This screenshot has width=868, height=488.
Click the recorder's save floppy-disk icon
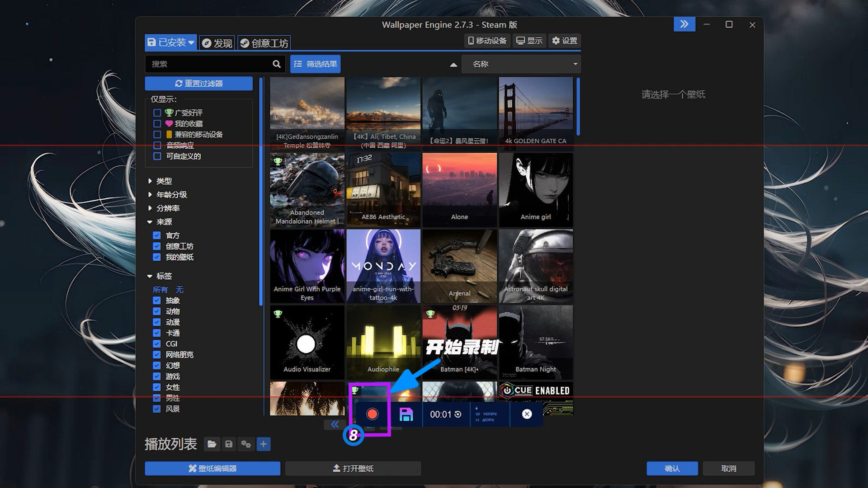coord(406,414)
